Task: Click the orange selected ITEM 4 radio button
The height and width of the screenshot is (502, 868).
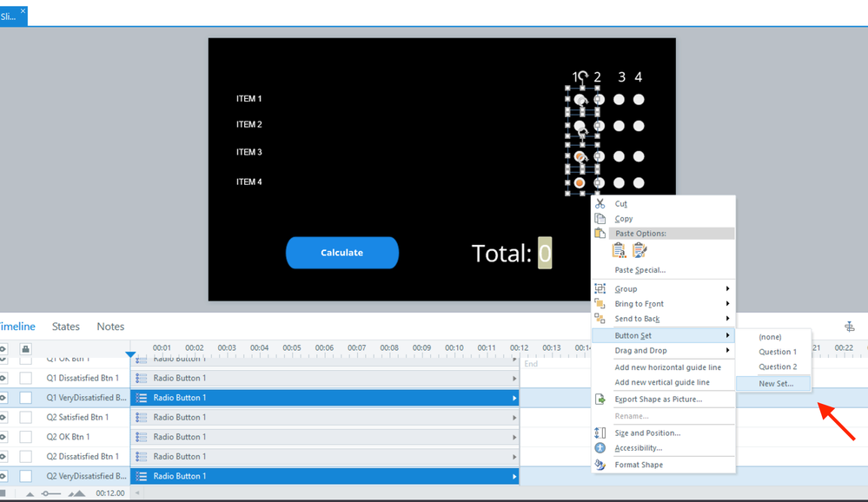Action: [x=580, y=182]
